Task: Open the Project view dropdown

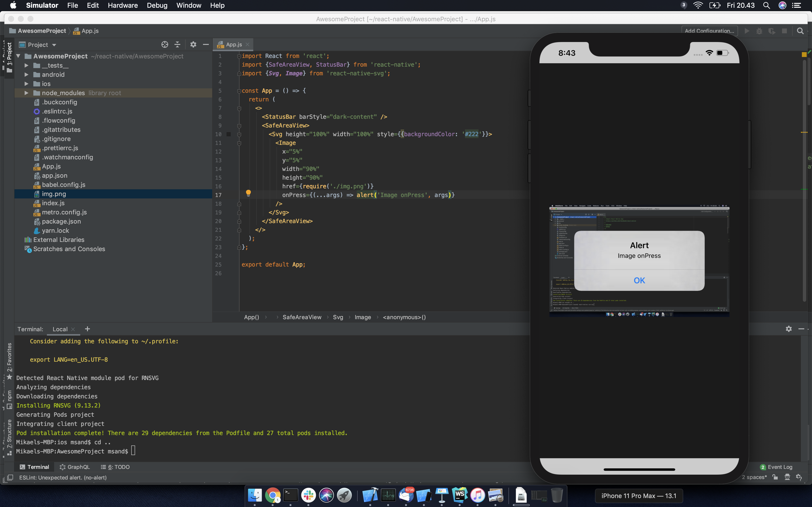Action: (42, 45)
